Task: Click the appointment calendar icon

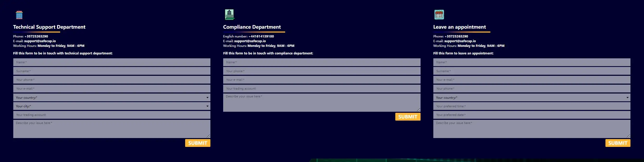Action: click(439, 15)
